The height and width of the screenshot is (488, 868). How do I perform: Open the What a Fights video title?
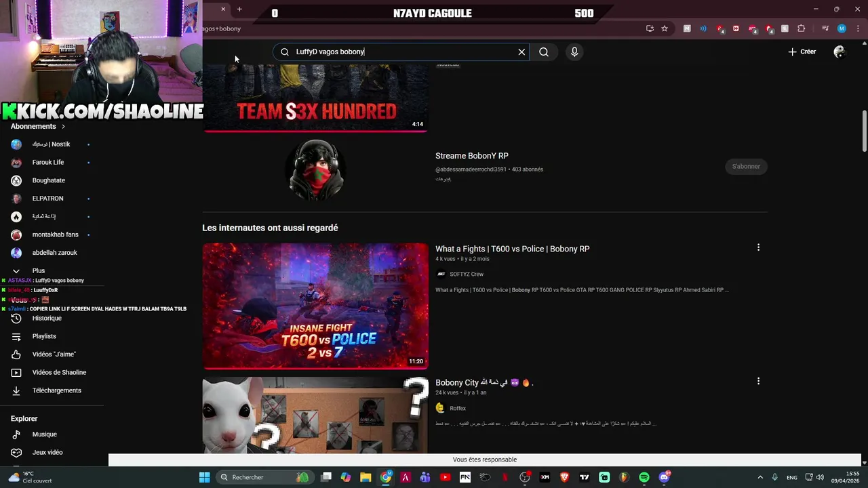(x=513, y=249)
